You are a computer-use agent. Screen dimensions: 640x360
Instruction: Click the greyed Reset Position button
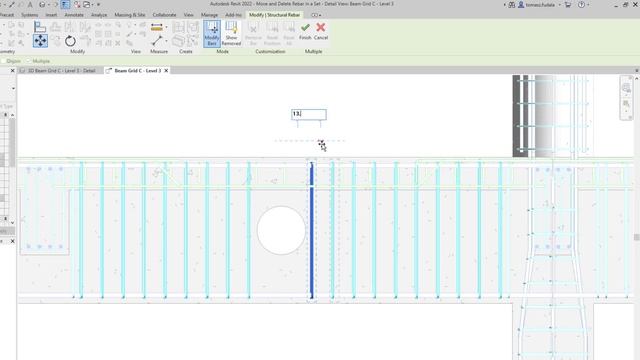tap(272, 33)
